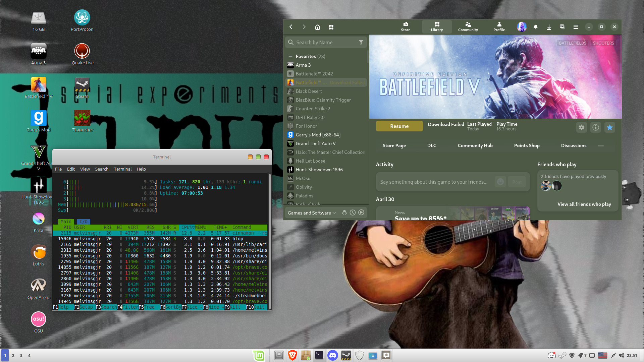This screenshot has width=644, height=362.
Task: Open the Terminal menu in menu bar
Action: pos(122,169)
